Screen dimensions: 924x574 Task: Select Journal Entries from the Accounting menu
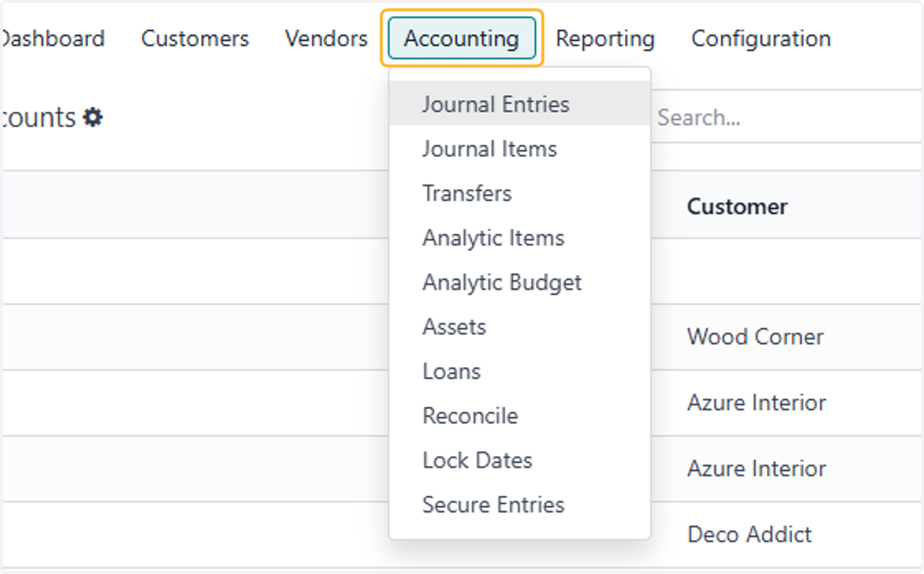520,104
